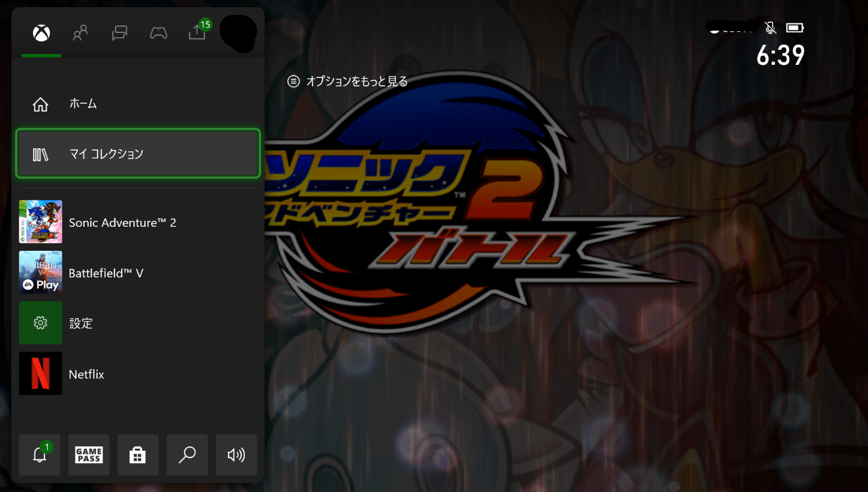868x492 pixels.
Task: Switch to the Game activity controller tab
Action: click(x=158, y=33)
